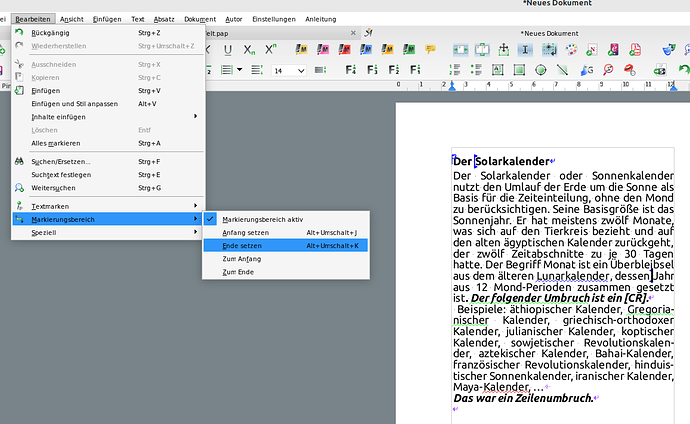The width and height of the screenshot is (690, 424).
Task: Click the magnifier search icon in toolbar
Action: [x=608, y=69]
